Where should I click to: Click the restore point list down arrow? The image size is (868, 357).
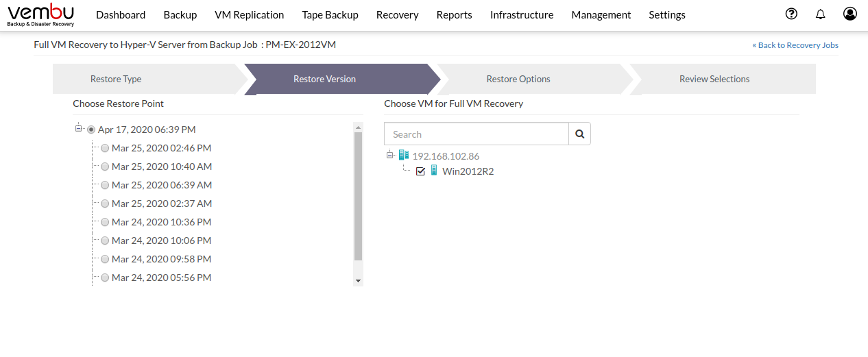pyautogui.click(x=358, y=281)
